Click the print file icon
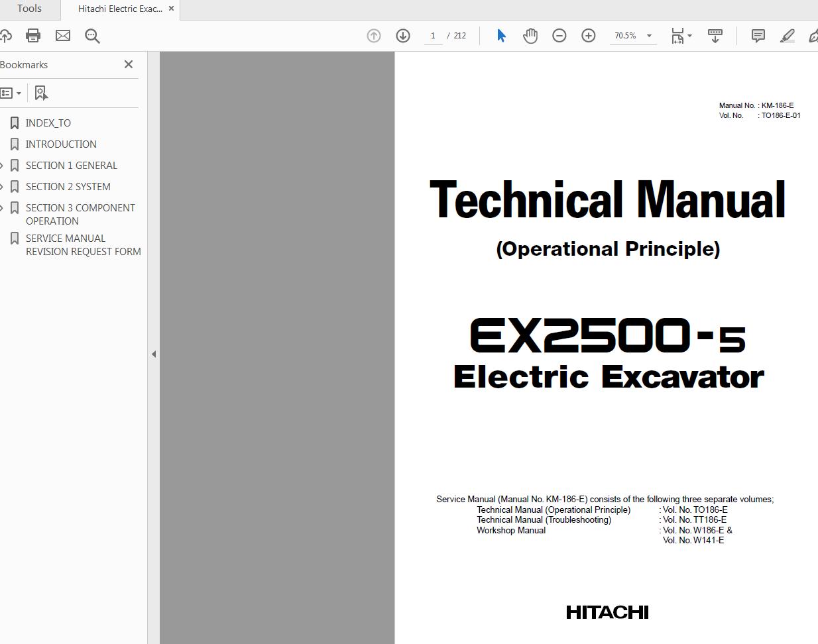This screenshot has height=644, width=818. point(33,36)
